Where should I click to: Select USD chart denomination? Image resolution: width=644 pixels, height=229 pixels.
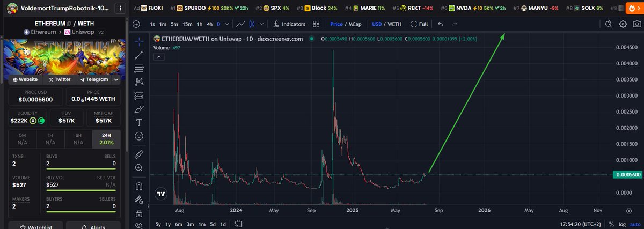[x=377, y=24]
